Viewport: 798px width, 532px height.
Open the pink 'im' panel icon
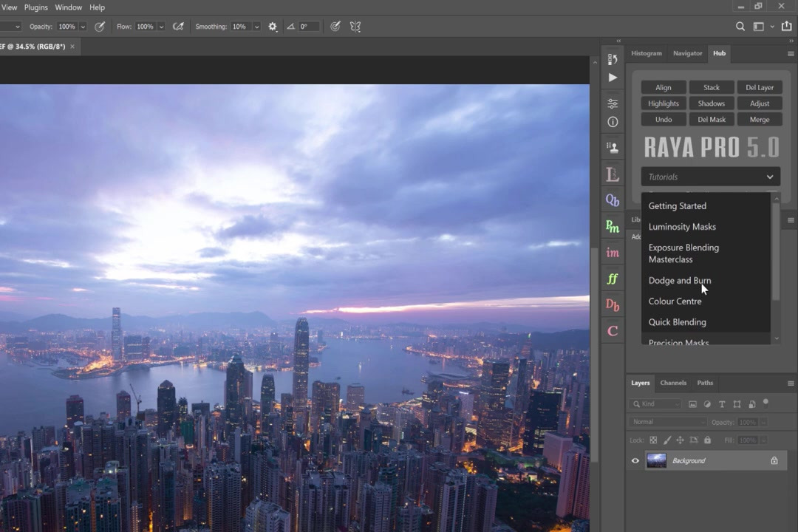coord(613,253)
